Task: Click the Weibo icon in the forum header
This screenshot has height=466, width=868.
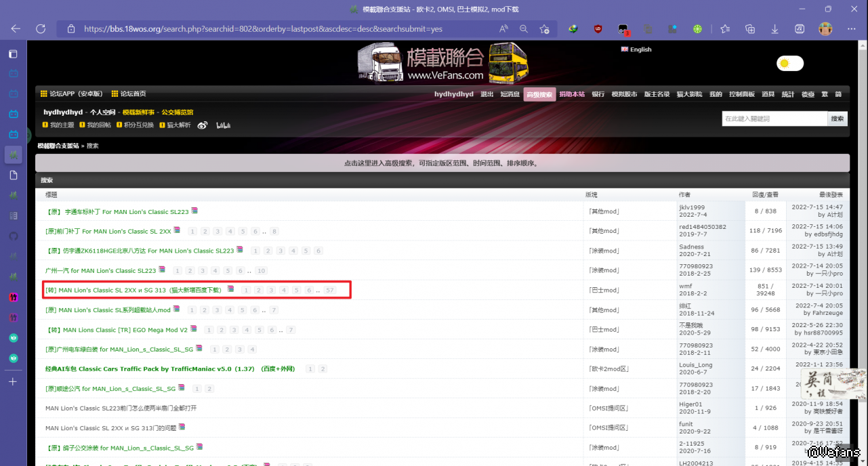Action: pyautogui.click(x=202, y=125)
